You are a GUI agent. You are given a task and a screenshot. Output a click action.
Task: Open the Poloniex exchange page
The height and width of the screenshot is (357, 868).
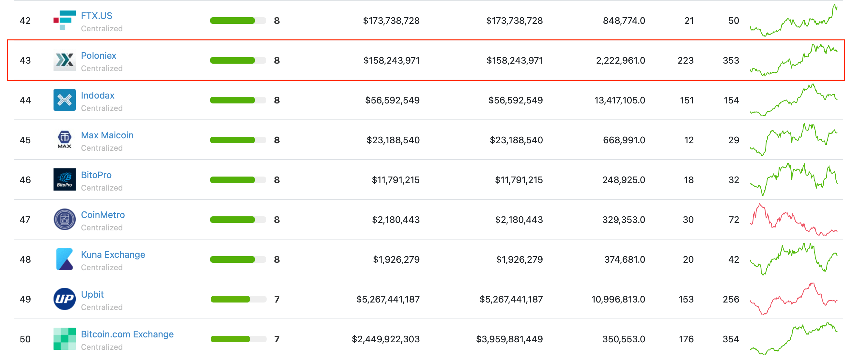click(99, 55)
